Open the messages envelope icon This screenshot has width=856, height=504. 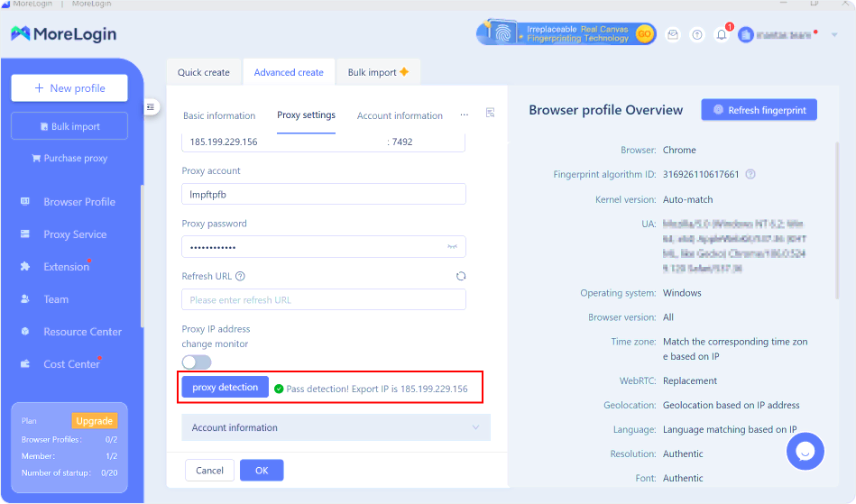(x=673, y=35)
